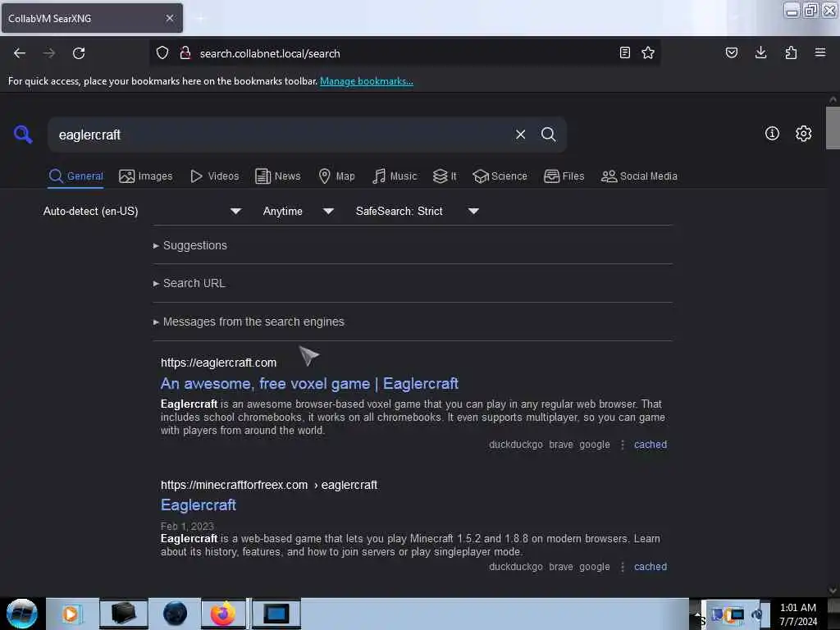Open the tracking protection shield icon

pos(162,52)
